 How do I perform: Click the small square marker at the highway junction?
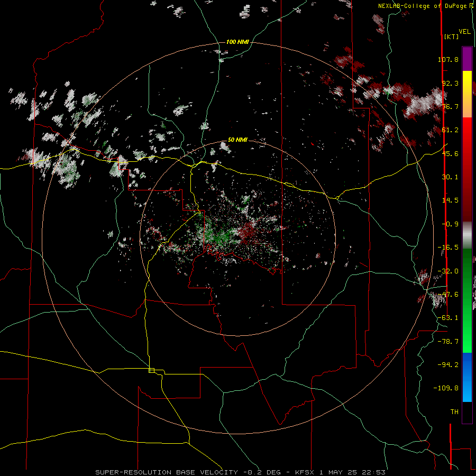pos(151,370)
